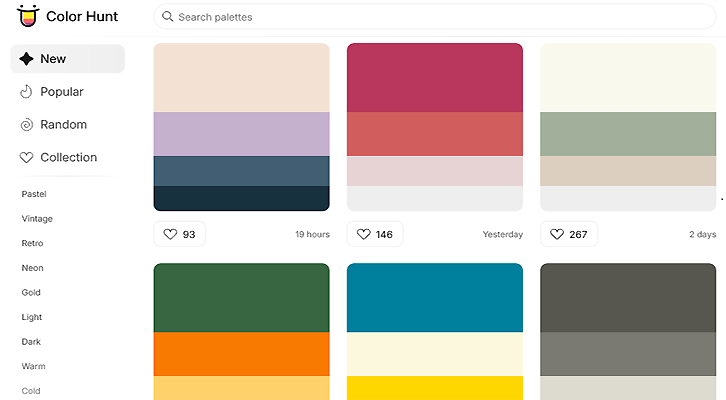Image resolution: width=726 pixels, height=400 pixels.
Task: Select the slate blue swatch in first palette
Action: (242, 171)
